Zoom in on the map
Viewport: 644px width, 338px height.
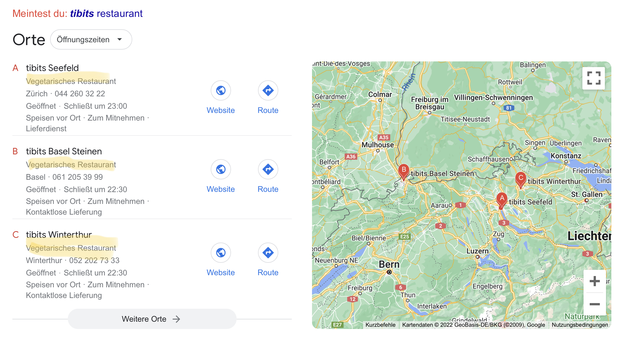tap(594, 281)
